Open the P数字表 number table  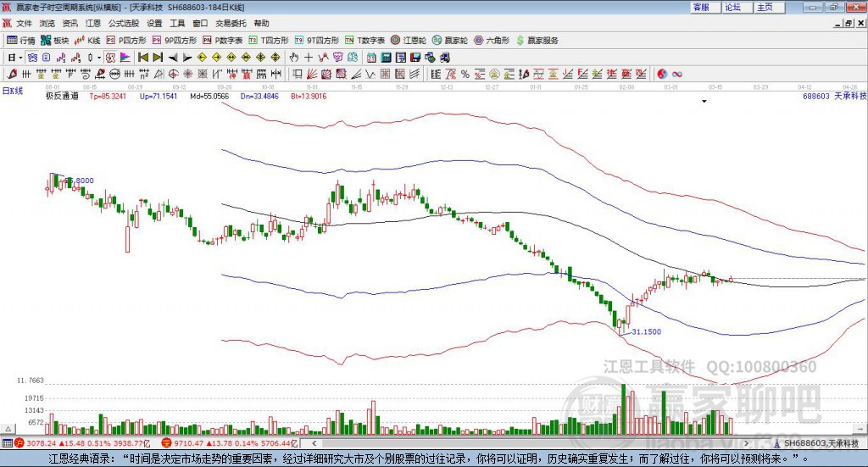(x=223, y=41)
